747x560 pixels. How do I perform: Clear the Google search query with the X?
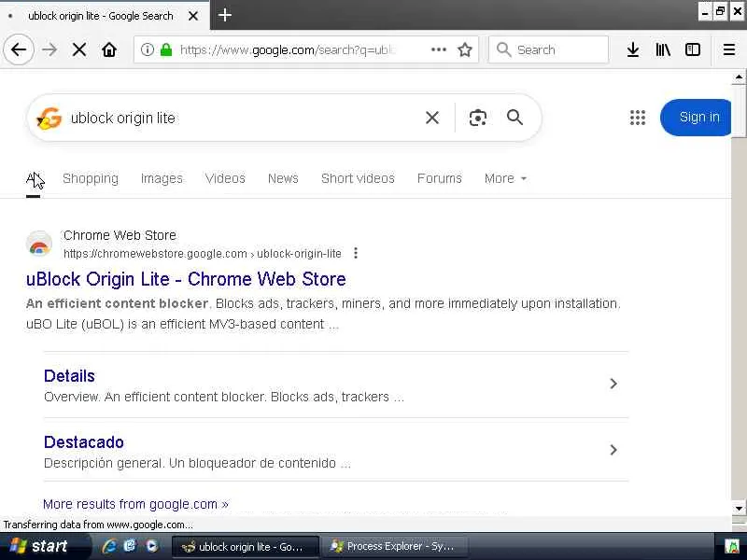click(x=432, y=118)
